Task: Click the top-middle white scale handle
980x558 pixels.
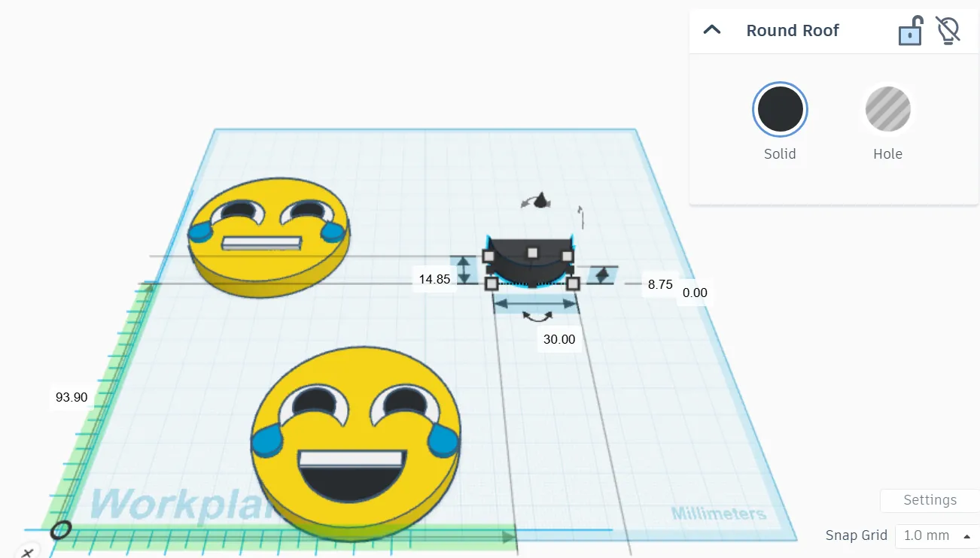Action: (x=533, y=253)
